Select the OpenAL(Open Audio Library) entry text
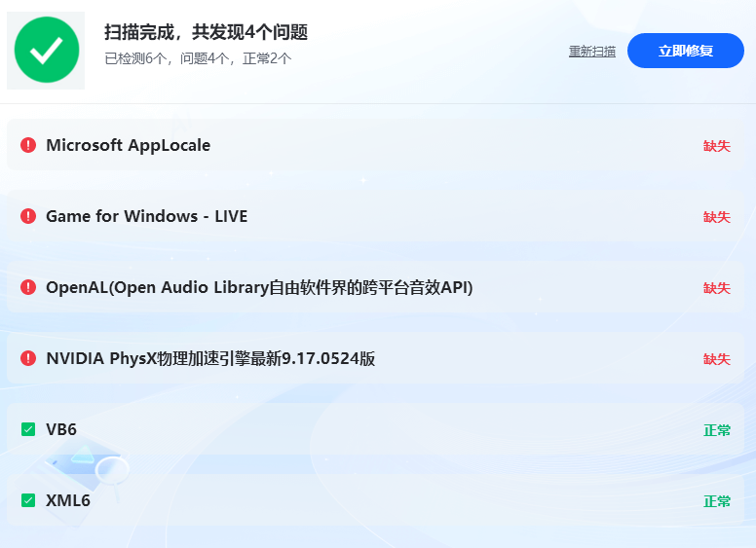Viewport: 756px width, 548px height. click(x=259, y=287)
